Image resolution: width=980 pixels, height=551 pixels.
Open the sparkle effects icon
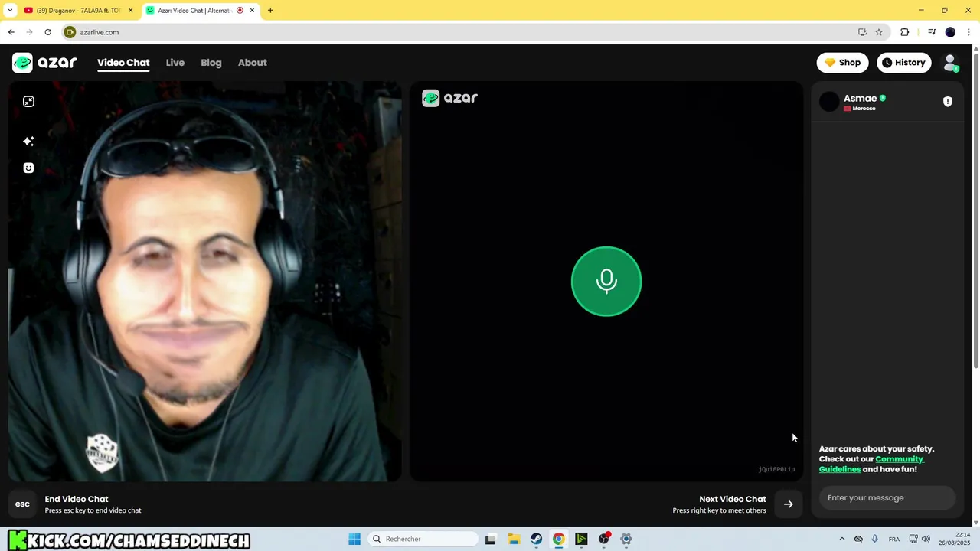(28, 141)
